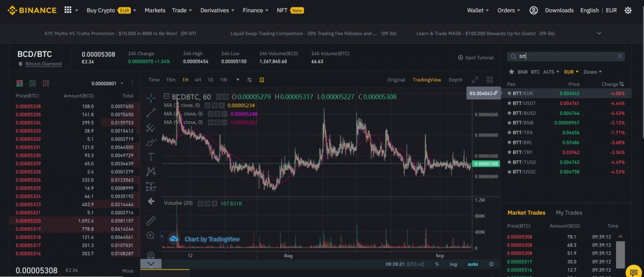This screenshot has height=277, width=644.
Task: Open the EUR market filter dropdown
Action: coord(571,71)
